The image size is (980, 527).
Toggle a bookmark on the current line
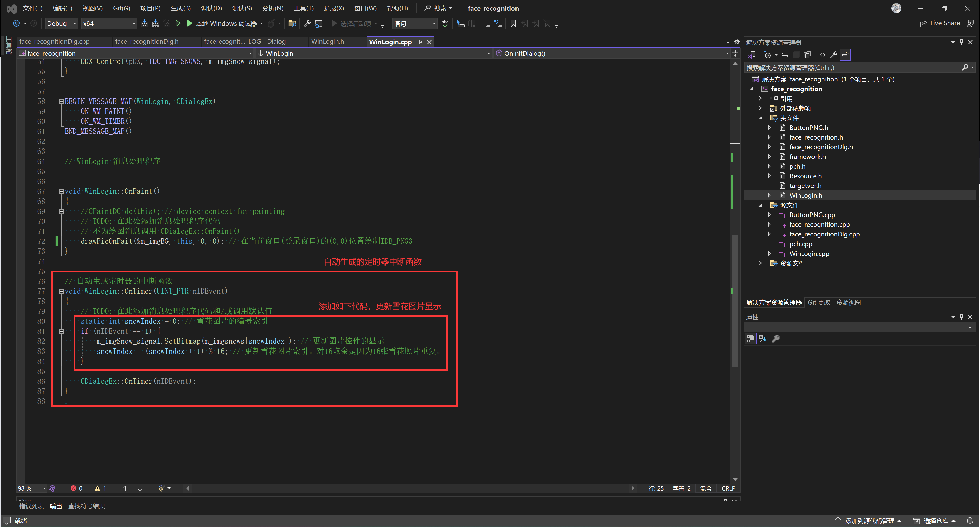point(513,23)
